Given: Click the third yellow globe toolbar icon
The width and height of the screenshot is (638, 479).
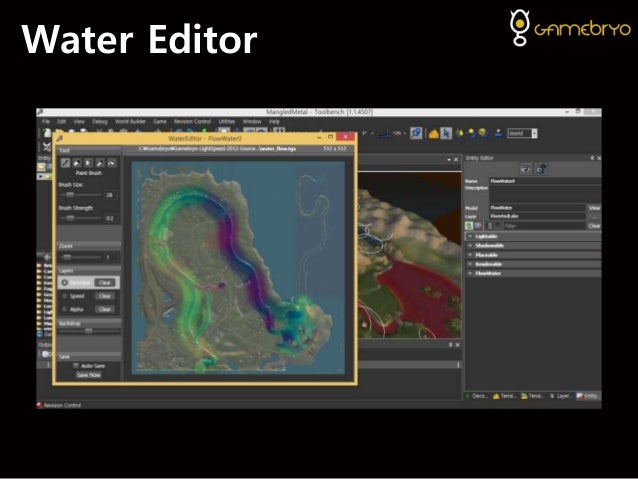Looking at the screenshot, I should (483, 133).
